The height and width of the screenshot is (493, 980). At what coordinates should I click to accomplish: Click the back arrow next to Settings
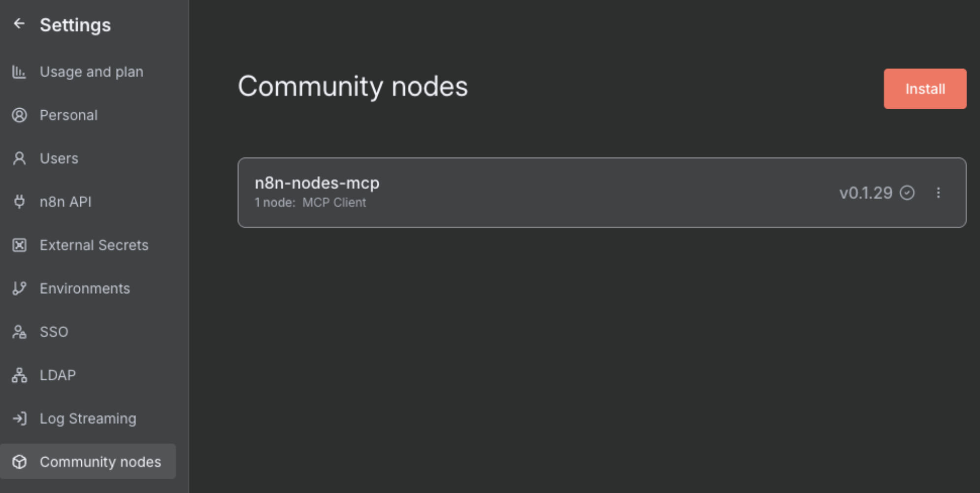click(x=19, y=24)
